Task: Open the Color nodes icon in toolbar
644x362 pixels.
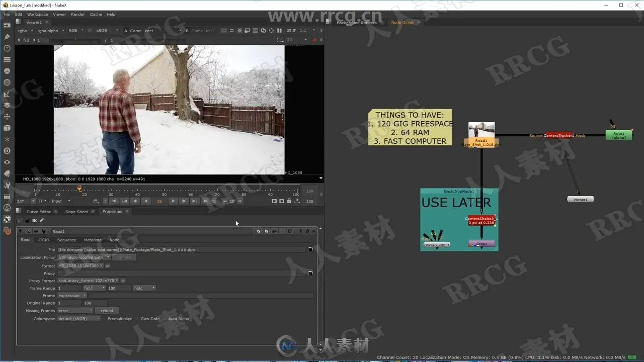Action: [7, 71]
